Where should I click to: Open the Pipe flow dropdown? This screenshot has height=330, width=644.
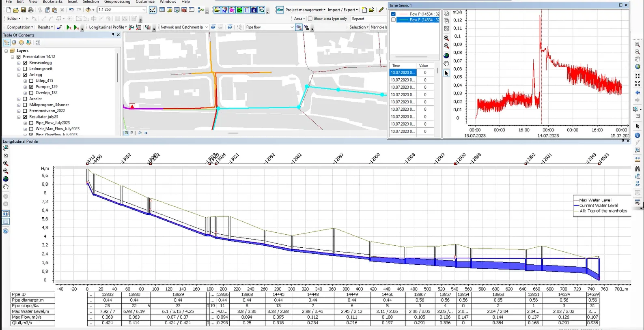[292, 27]
